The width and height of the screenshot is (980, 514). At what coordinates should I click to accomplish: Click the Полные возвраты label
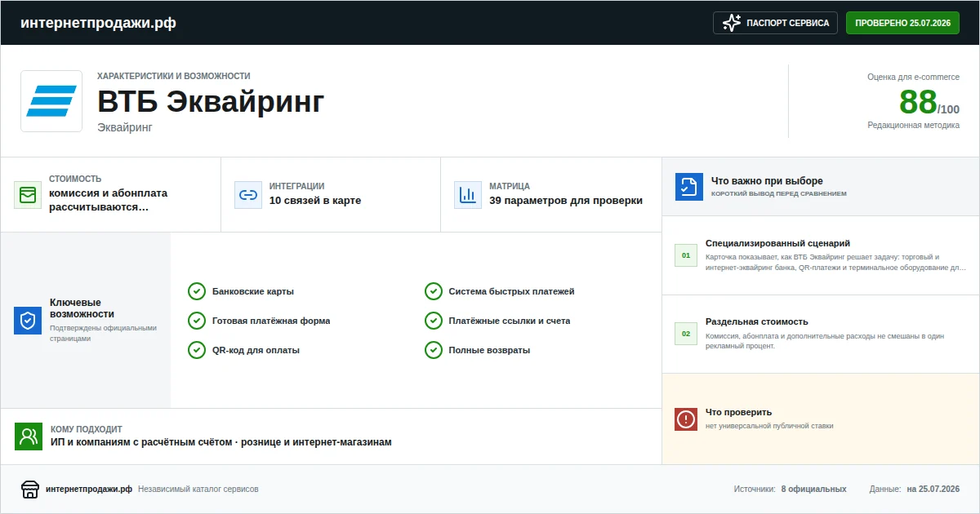[490, 350]
